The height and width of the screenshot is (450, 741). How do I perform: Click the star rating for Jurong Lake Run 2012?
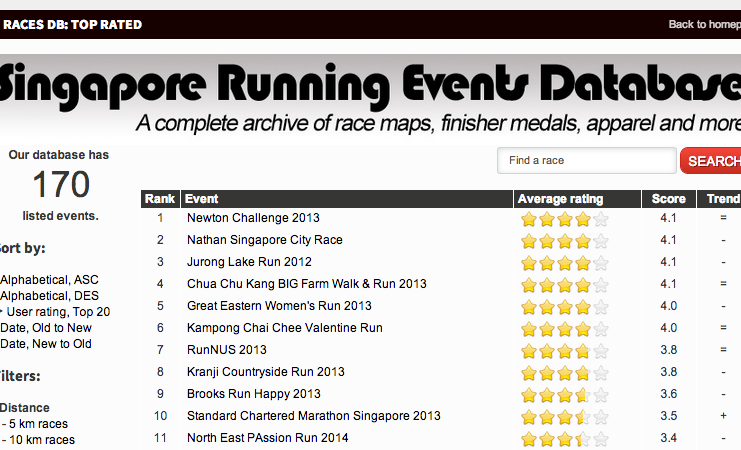(x=564, y=262)
